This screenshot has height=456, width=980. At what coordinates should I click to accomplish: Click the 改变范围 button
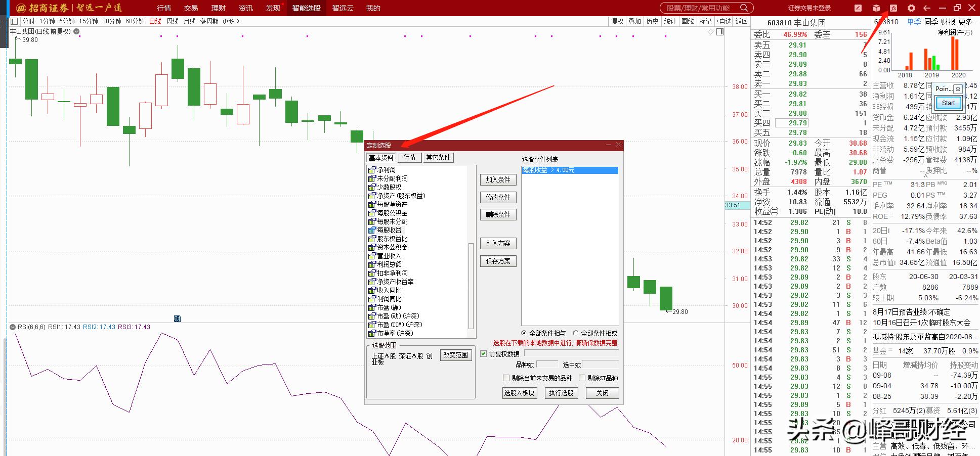(x=455, y=355)
